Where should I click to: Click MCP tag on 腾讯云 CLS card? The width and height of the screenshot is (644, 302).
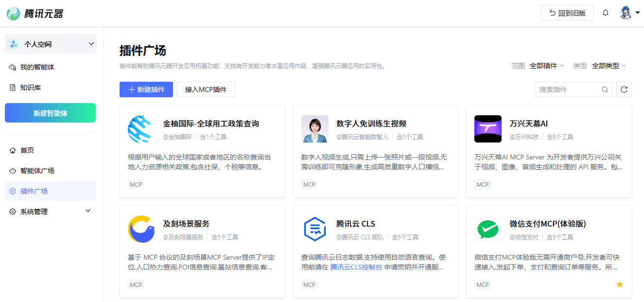point(309,284)
